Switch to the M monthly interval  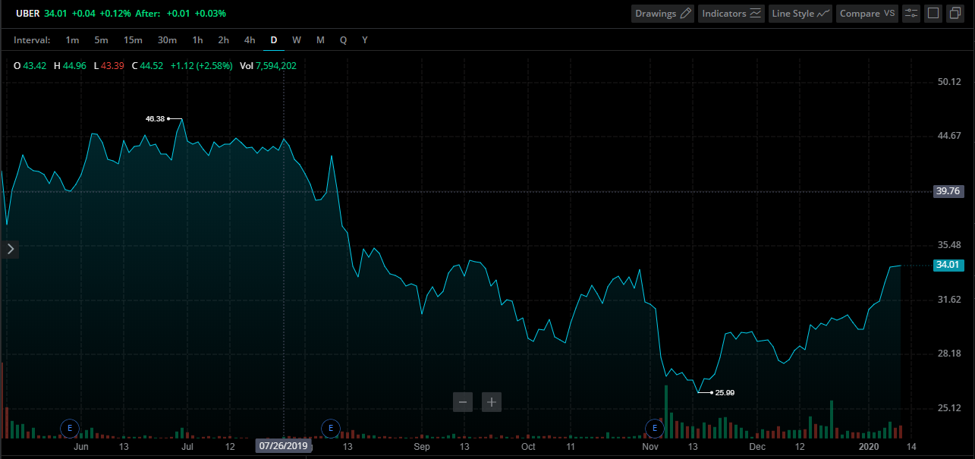tap(320, 40)
